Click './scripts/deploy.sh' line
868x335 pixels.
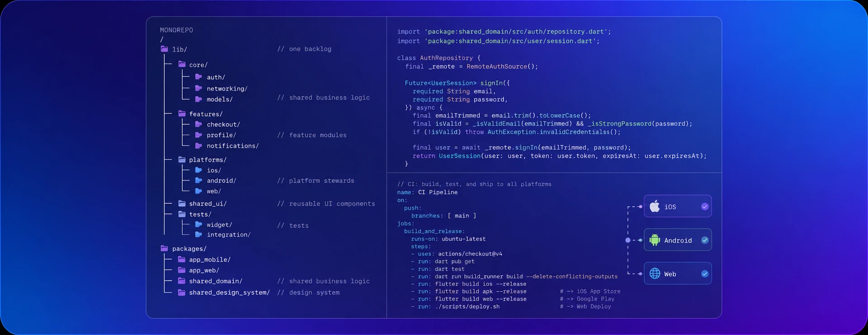tap(455, 307)
